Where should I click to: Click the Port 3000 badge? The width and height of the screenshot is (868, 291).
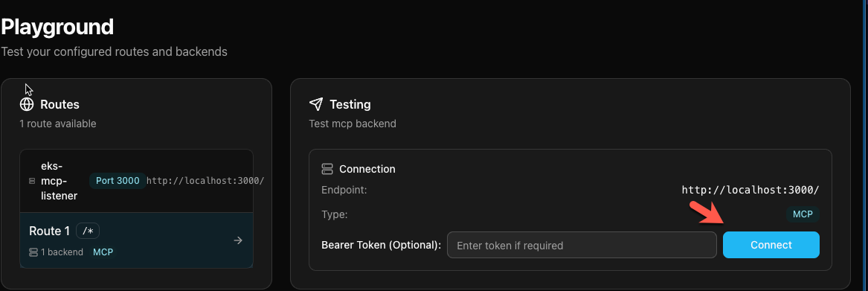click(x=118, y=181)
